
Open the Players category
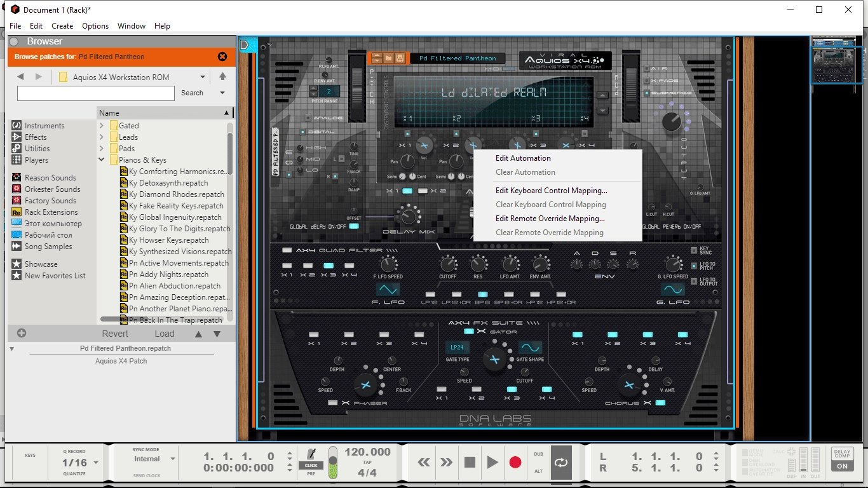[x=30, y=160]
